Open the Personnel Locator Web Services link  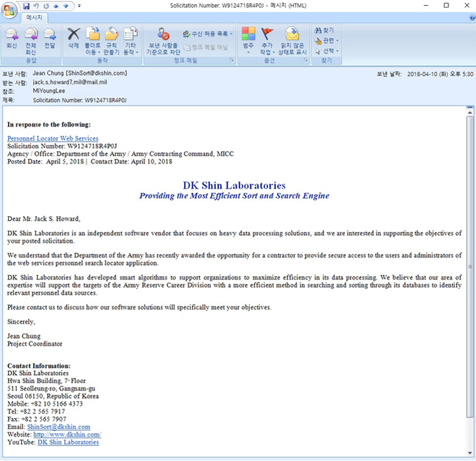[53, 138]
